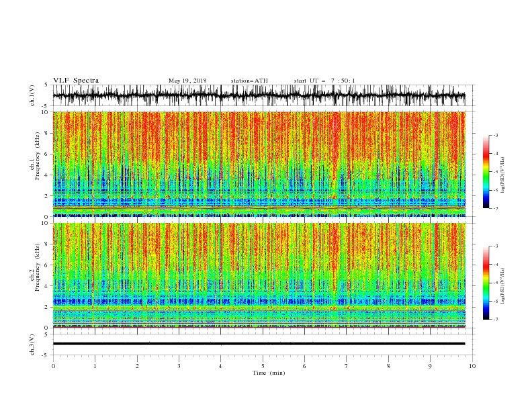
Task: Click the "station=ATH" header label
Action: point(249,81)
